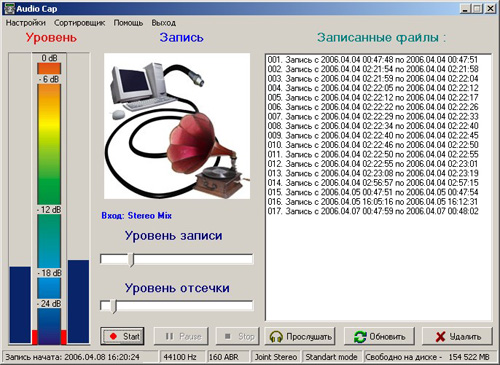Select recording 017 dated 2006.04.07
The width and height of the screenshot is (500, 365).
(x=373, y=211)
